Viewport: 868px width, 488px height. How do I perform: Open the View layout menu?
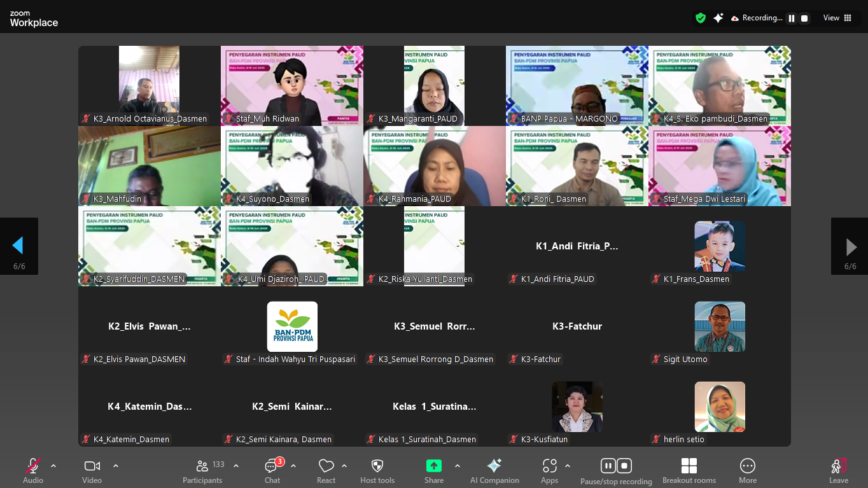(837, 18)
